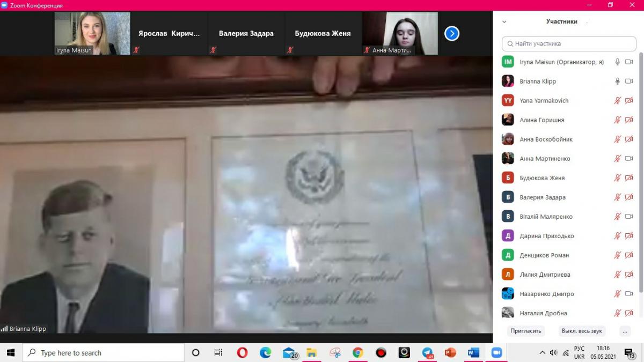The height and width of the screenshot is (362, 644).
Task: Select the Валерия Задара video tile
Action: coord(246,33)
